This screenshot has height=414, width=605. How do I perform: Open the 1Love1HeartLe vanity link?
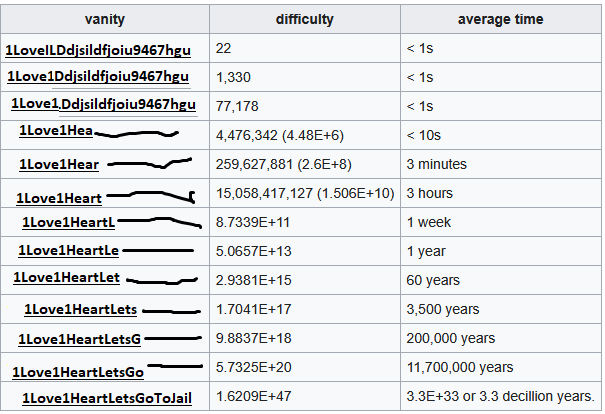[x=68, y=251]
